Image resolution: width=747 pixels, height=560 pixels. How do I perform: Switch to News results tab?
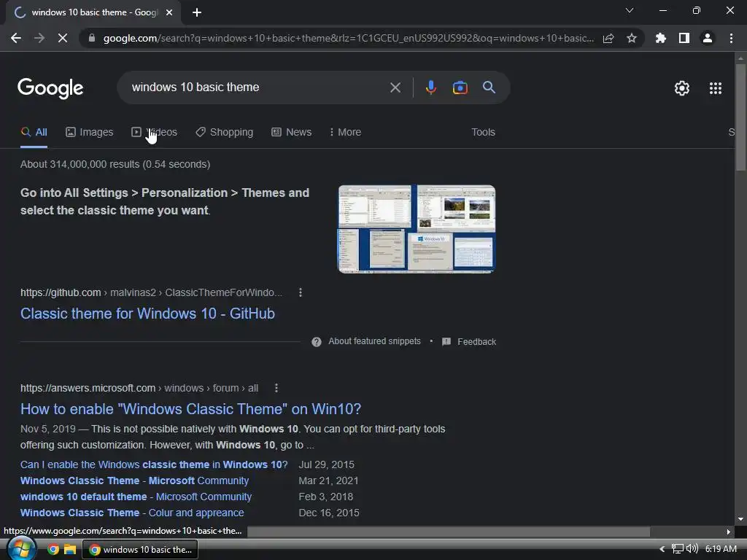click(x=292, y=133)
